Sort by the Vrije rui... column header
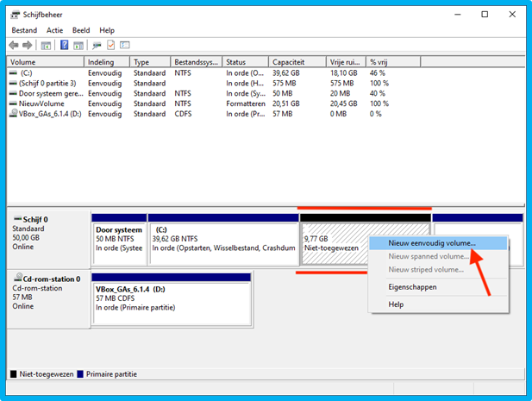532x401 pixels. 346,62
